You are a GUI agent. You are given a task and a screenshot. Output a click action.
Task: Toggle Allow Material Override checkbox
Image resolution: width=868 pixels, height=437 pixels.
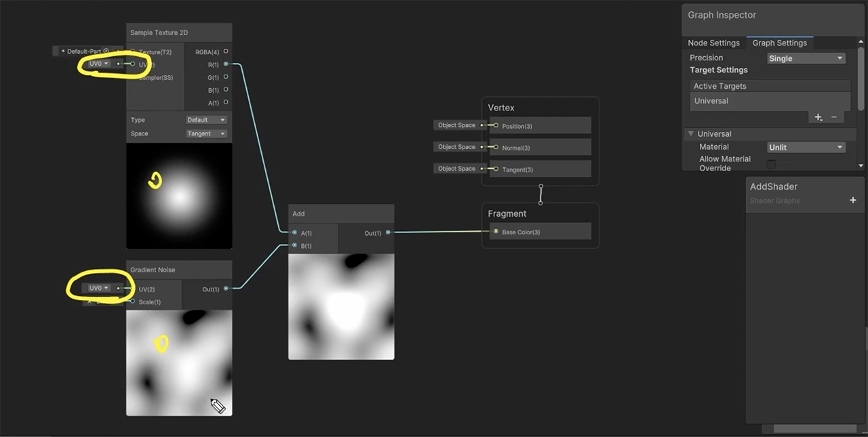point(771,164)
